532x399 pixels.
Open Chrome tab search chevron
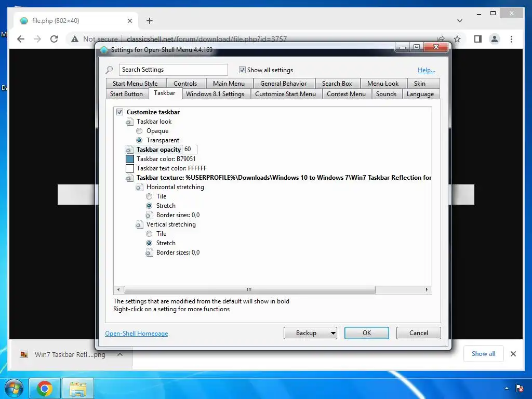click(x=460, y=21)
